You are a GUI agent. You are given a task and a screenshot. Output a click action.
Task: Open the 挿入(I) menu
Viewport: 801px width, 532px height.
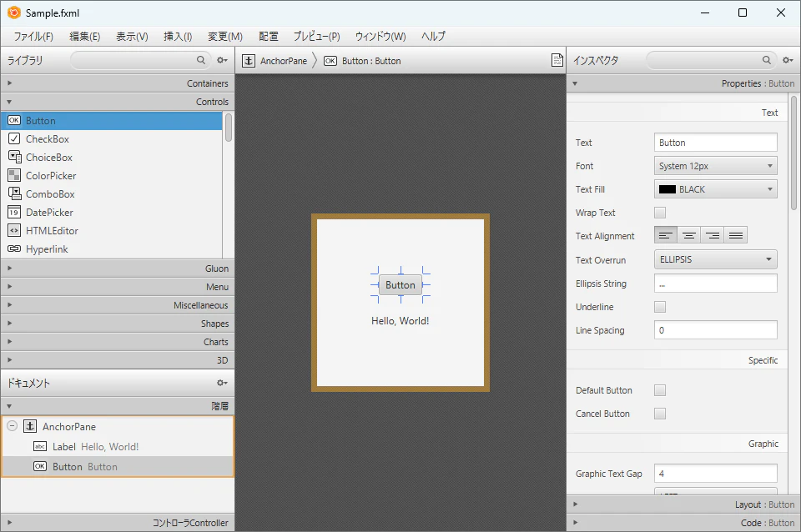[177, 36]
